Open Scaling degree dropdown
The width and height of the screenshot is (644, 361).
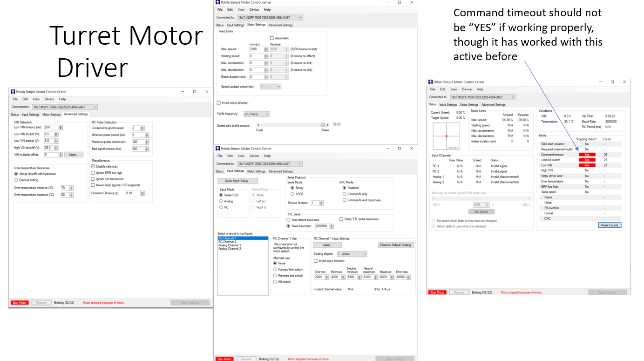coord(352,254)
